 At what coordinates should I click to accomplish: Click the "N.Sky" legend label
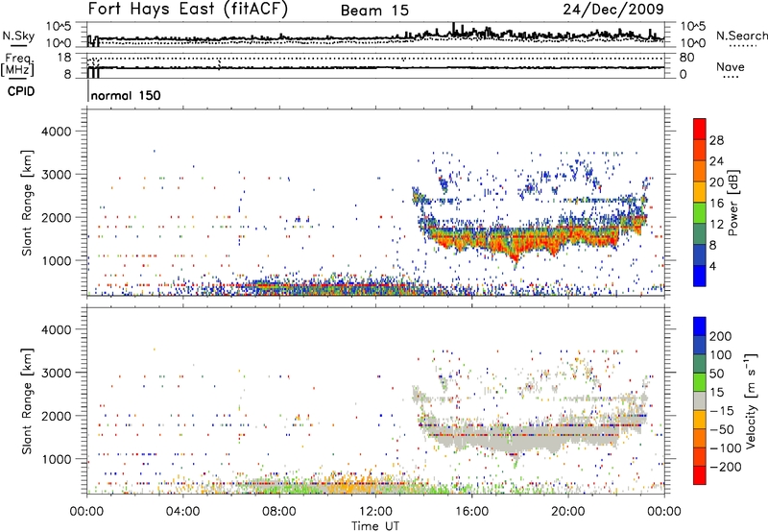click(18, 36)
